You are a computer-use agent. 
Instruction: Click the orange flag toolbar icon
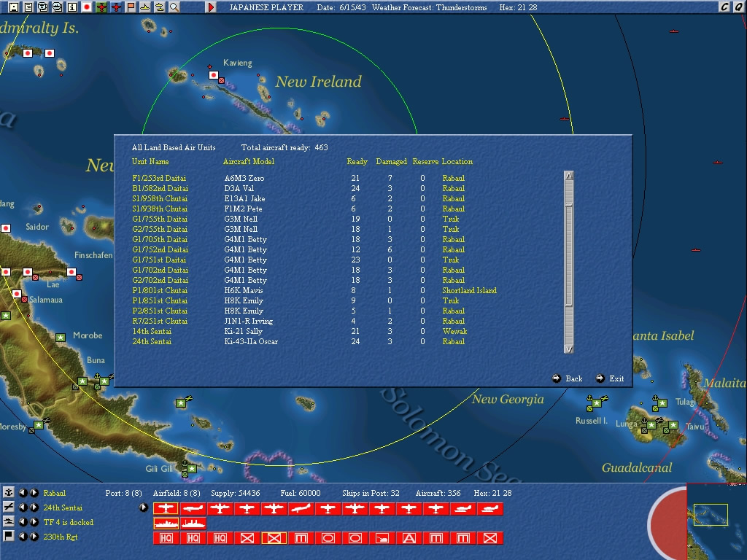[x=131, y=7]
